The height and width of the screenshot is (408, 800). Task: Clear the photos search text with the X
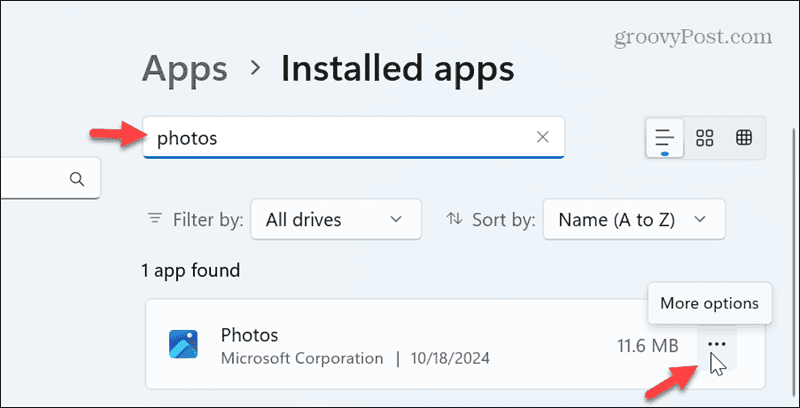pos(543,137)
